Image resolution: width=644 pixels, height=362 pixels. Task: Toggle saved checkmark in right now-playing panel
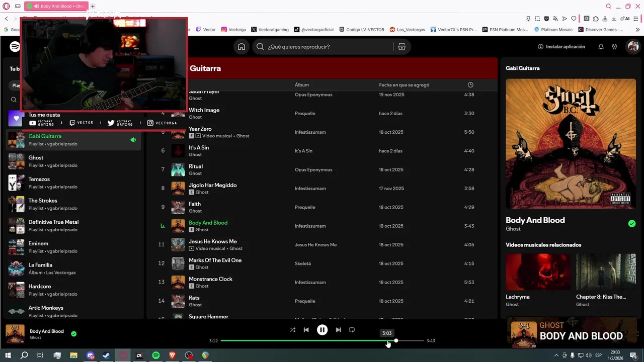(x=632, y=224)
